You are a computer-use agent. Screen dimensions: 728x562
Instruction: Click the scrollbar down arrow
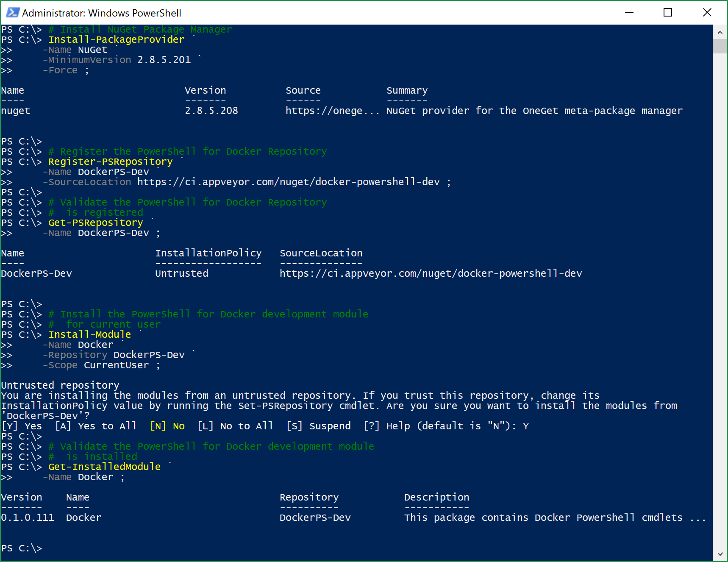tap(720, 554)
